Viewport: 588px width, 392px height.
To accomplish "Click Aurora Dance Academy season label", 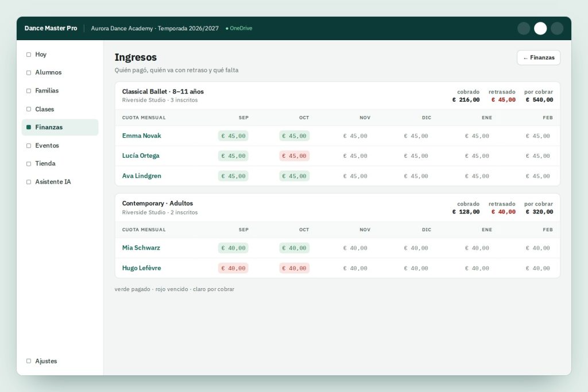I will point(154,29).
